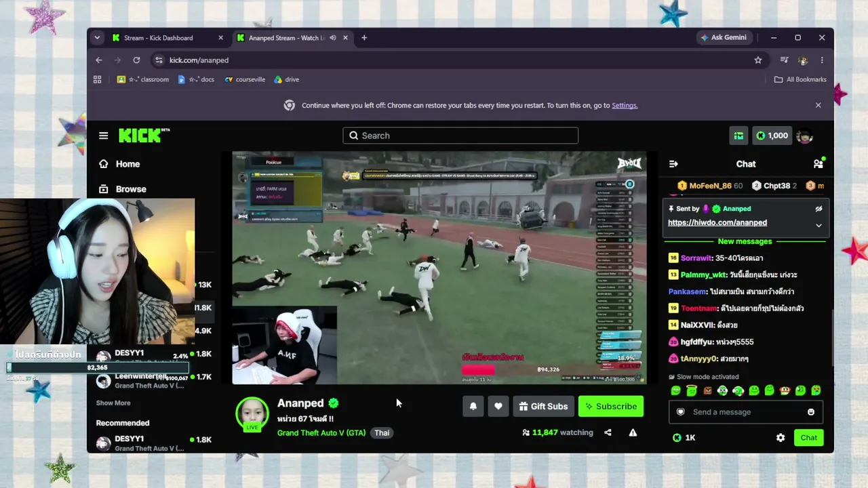Open the drive bookmark
Image resolution: width=868 pixels, height=488 pixels.
(286, 79)
